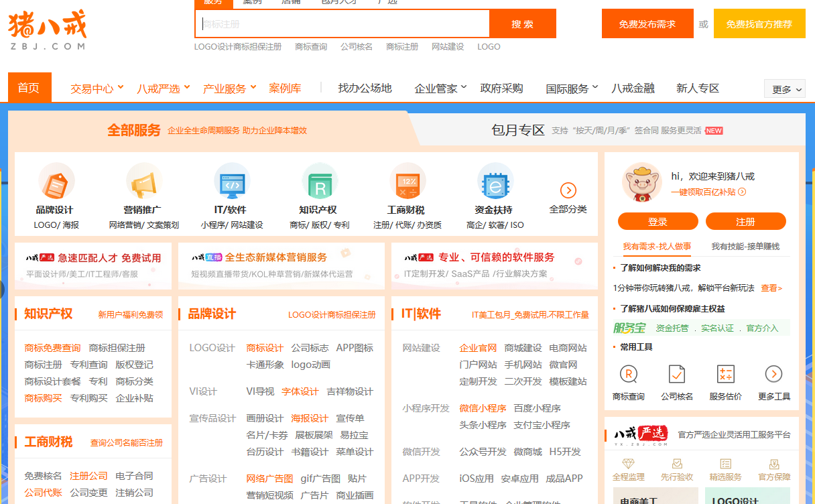Click the pig mascot avatar
The height and width of the screenshot is (504, 815).
coord(642,182)
